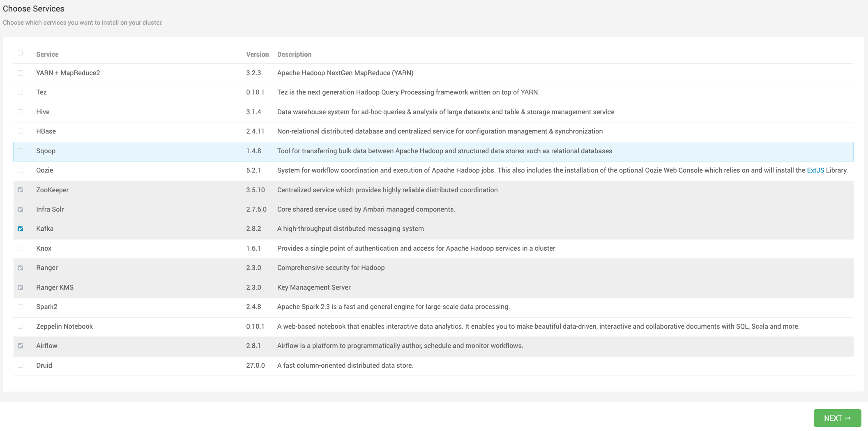Viewport: 868px width, 431px height.
Task: Click the YARN + MapReduce2 service name
Action: [68, 73]
